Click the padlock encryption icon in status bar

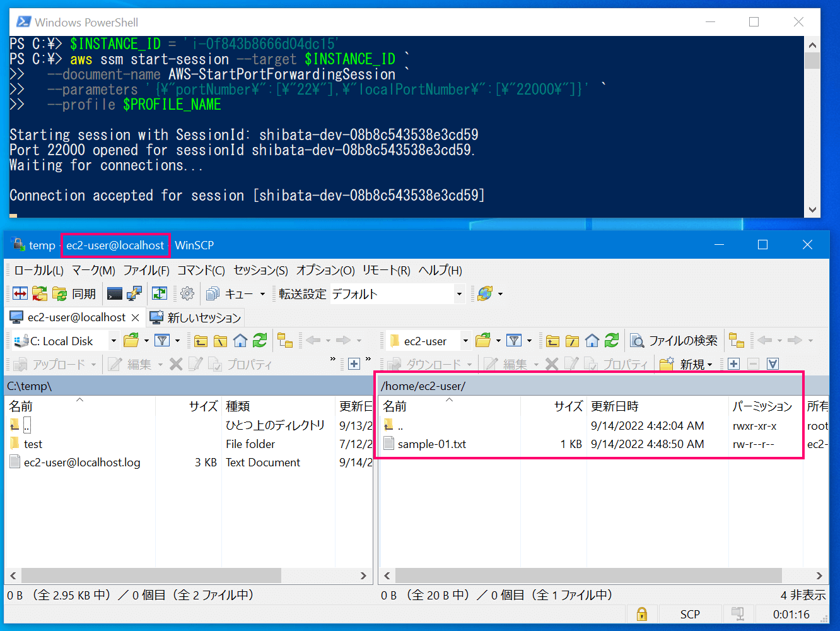(x=642, y=614)
